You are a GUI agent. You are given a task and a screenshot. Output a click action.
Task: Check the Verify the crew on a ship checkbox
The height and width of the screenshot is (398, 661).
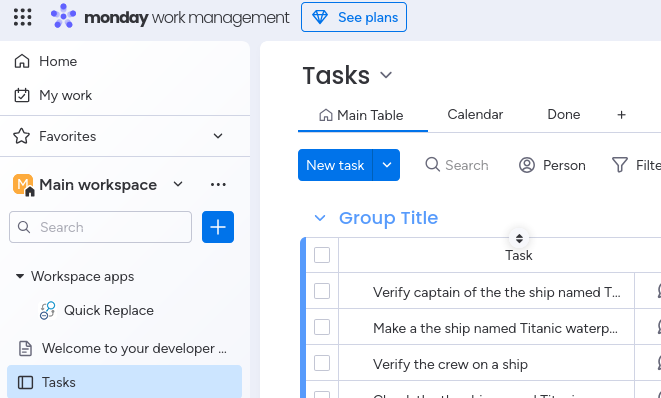[x=322, y=363]
